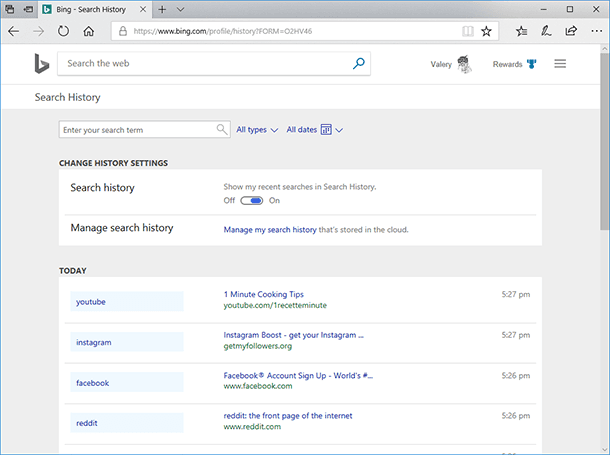
Task: Close the Bing - Search History tab
Action: tap(143, 9)
